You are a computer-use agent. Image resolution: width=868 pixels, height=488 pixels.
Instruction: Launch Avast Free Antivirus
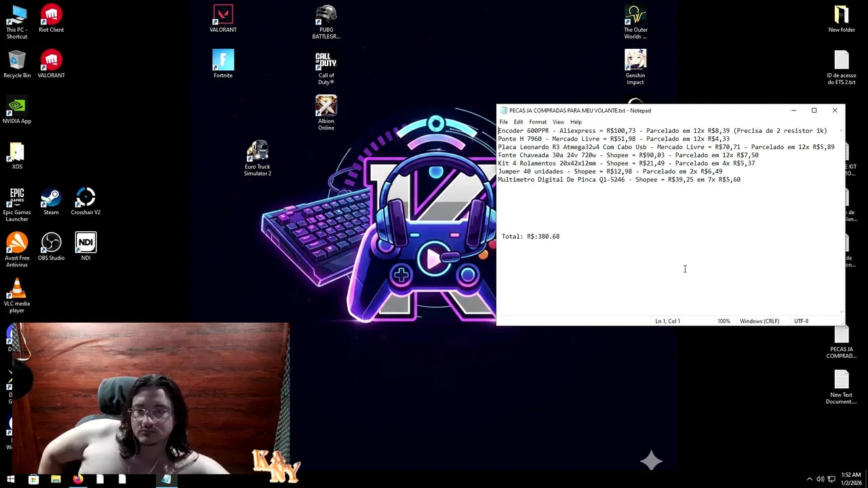click(17, 250)
